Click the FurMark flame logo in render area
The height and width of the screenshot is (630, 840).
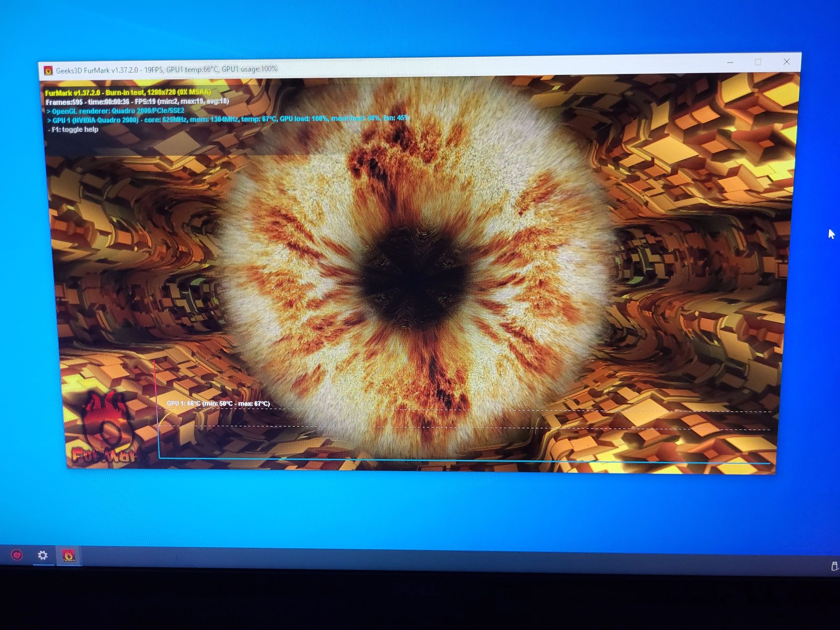[x=105, y=426]
